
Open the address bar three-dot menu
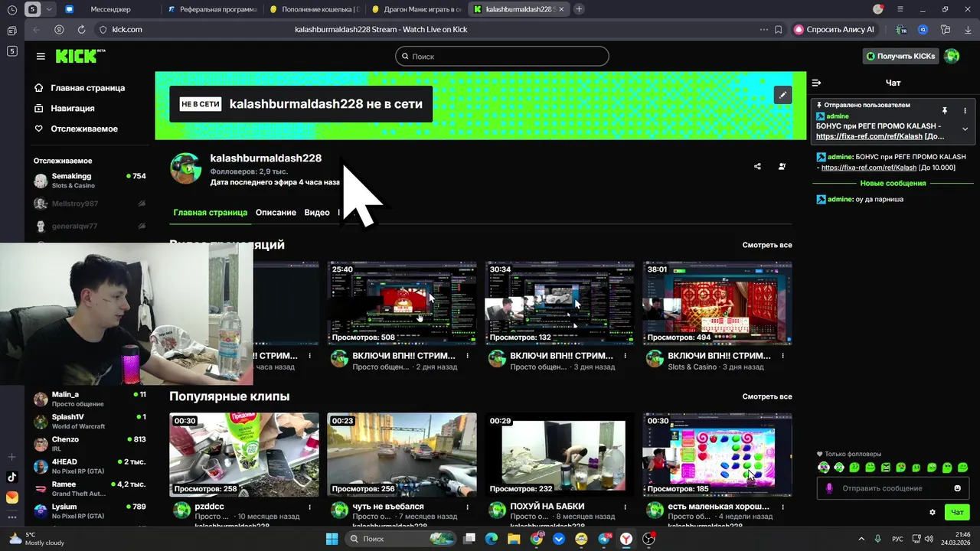(763, 29)
